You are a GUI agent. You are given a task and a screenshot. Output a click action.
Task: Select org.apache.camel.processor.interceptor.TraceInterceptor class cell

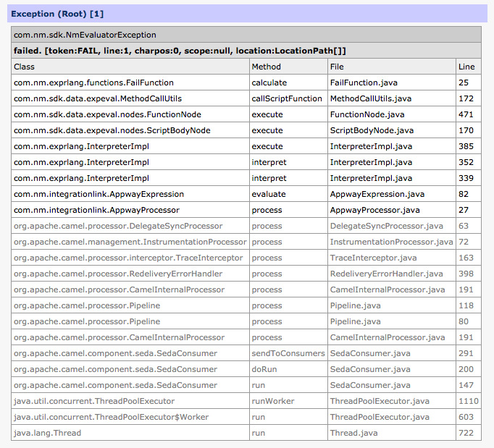point(130,258)
